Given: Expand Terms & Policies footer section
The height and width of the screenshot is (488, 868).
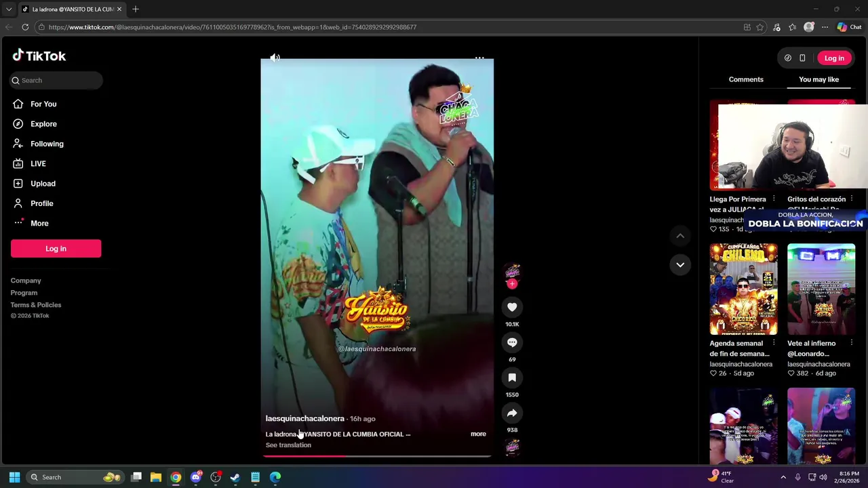Looking at the screenshot, I should coord(36,305).
